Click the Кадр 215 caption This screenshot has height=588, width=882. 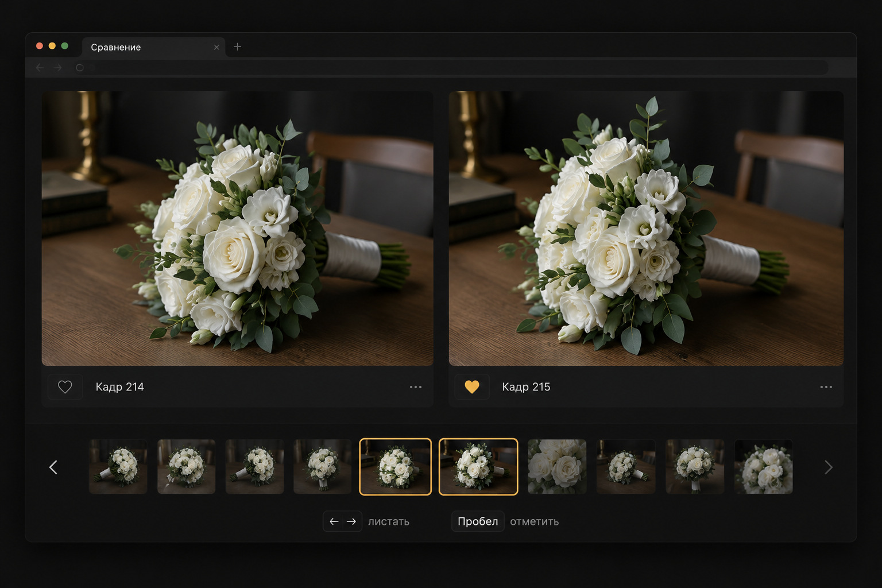coord(526,387)
